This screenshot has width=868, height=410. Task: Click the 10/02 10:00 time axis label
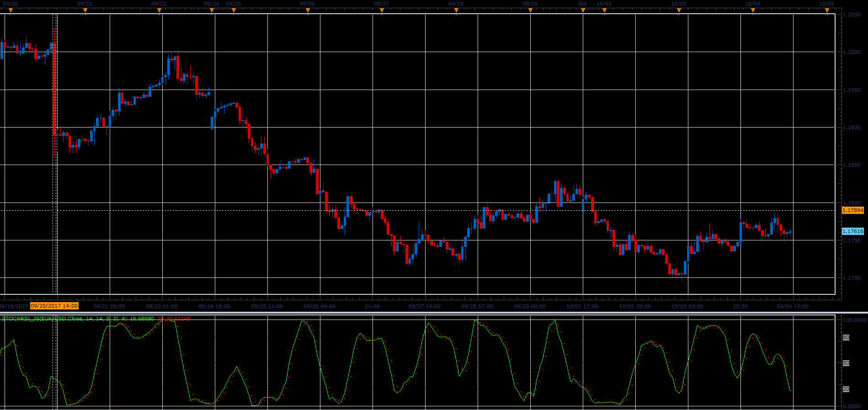point(635,306)
